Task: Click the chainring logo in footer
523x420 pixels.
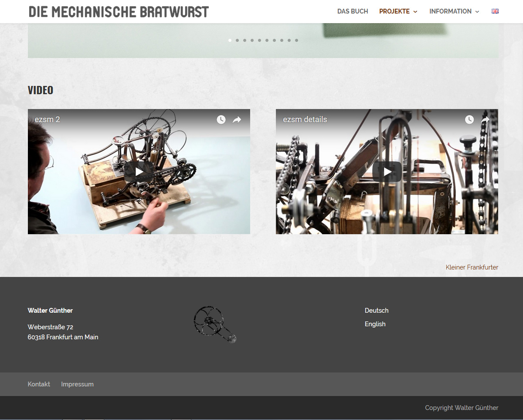Action: [215, 324]
